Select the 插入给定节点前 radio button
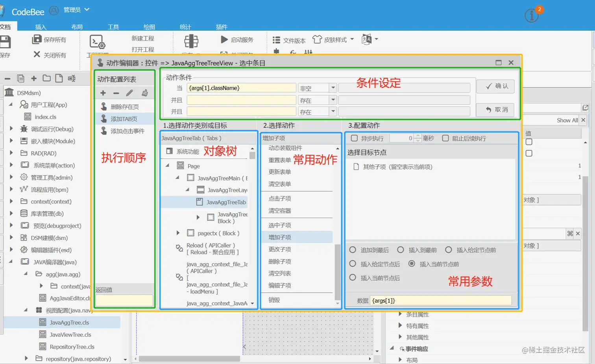The image size is (595, 364). click(449, 250)
